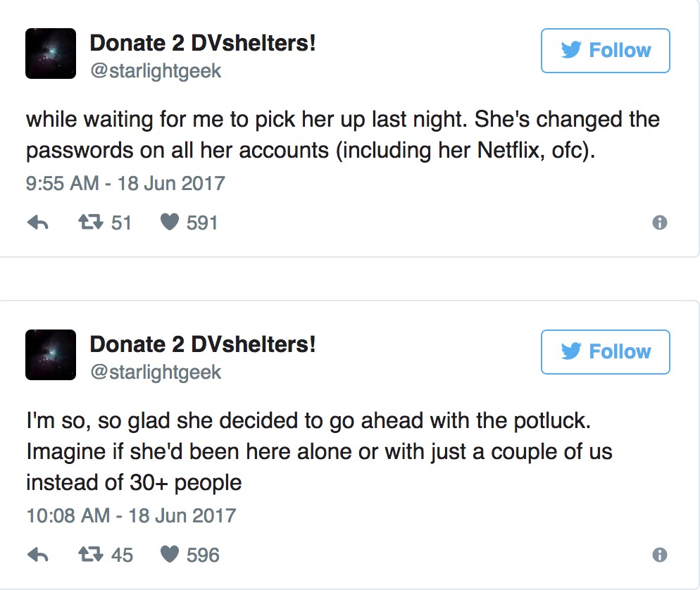
Task: Follow @starlightgeek from the potluck tweet
Action: click(605, 351)
